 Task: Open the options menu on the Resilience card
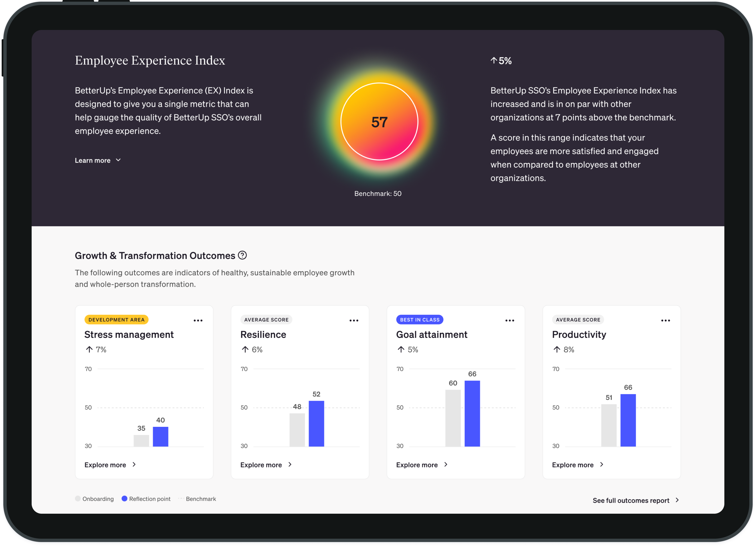coord(354,320)
